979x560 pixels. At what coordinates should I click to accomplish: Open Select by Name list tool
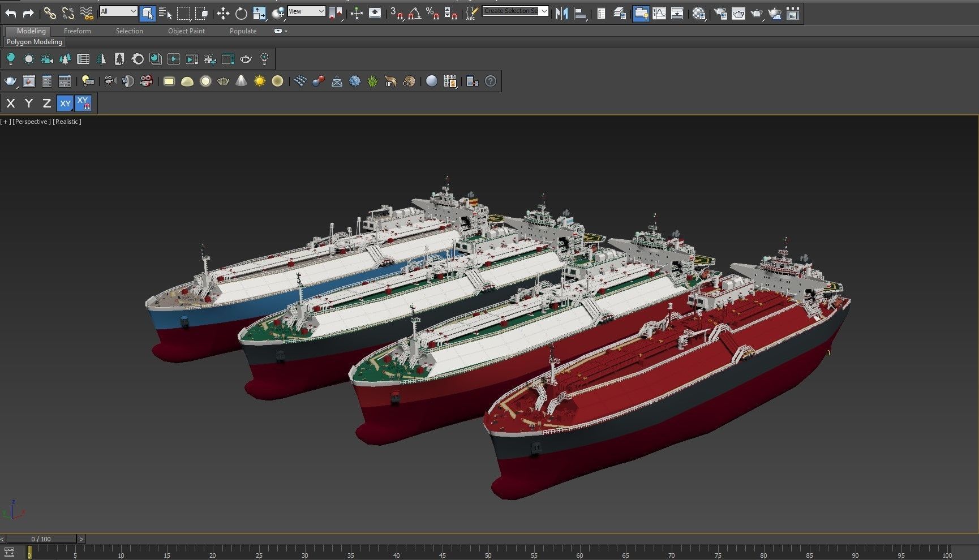[x=165, y=14]
